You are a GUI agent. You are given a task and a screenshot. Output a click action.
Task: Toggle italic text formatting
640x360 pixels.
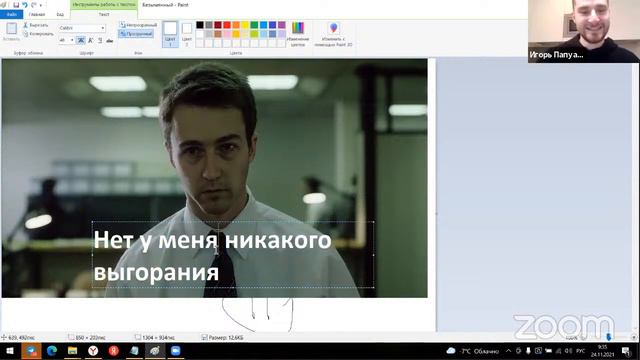click(90, 40)
